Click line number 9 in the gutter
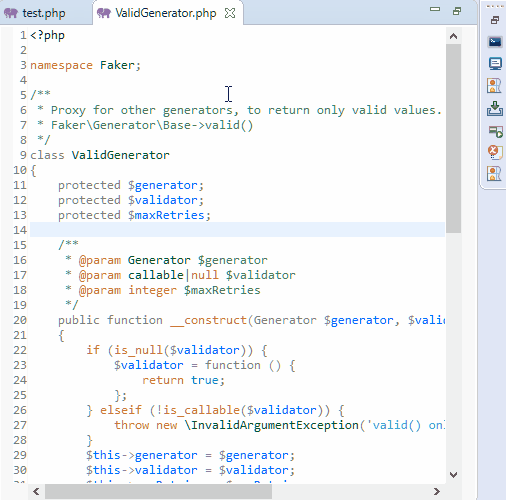Image resolution: width=506 pixels, height=500 pixels. 23,155
